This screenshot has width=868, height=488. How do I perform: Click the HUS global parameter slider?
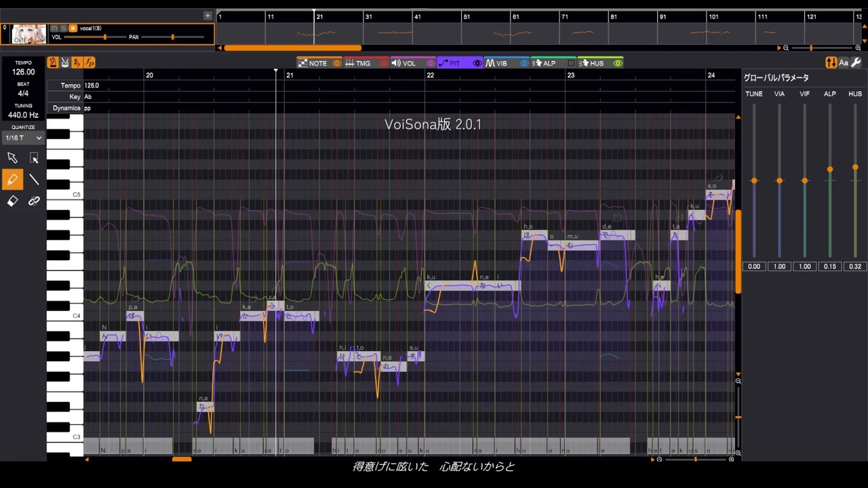click(x=855, y=180)
